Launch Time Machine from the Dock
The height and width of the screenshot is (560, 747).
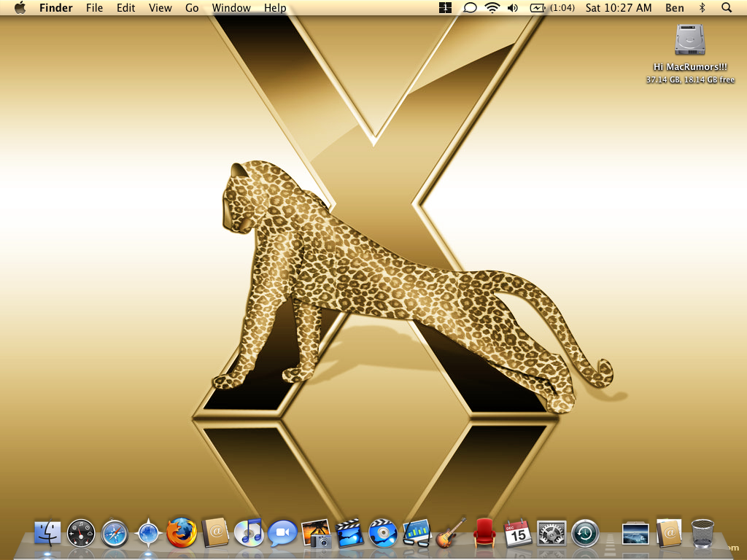coord(585,533)
